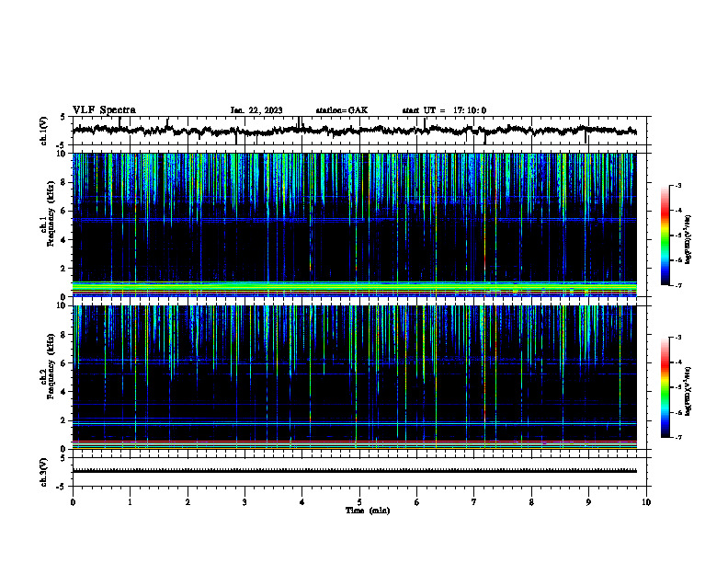This screenshot has width=728, height=563.
Task: Click the Time (min) axis label
Action: pos(368,511)
